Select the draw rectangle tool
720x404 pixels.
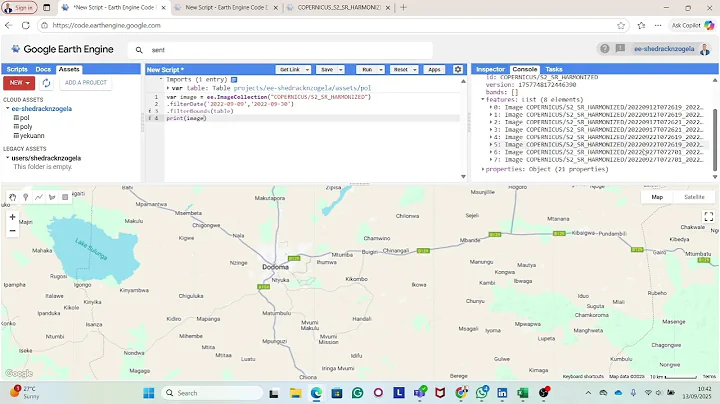point(65,197)
